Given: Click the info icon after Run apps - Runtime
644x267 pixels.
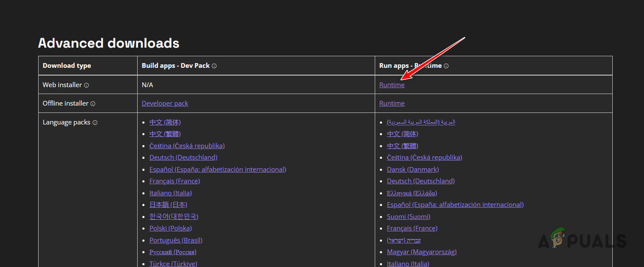Looking at the screenshot, I should [446, 66].
